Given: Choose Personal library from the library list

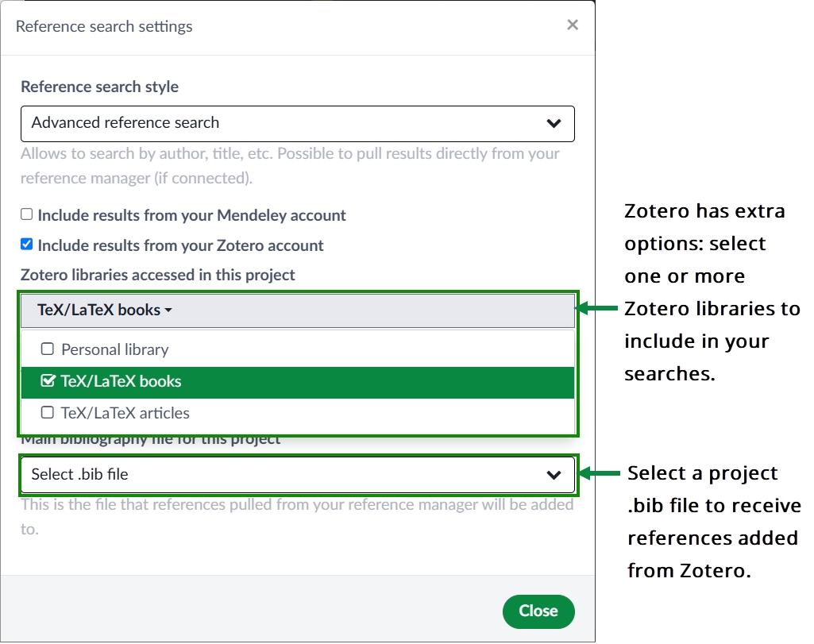Looking at the screenshot, I should pyautogui.click(x=115, y=349).
